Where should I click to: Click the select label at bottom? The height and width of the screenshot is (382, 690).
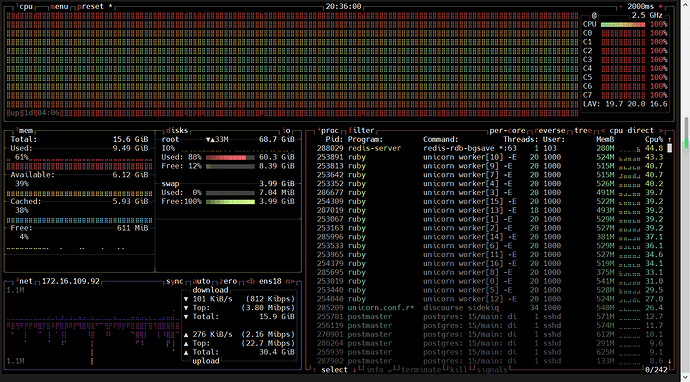point(334,370)
